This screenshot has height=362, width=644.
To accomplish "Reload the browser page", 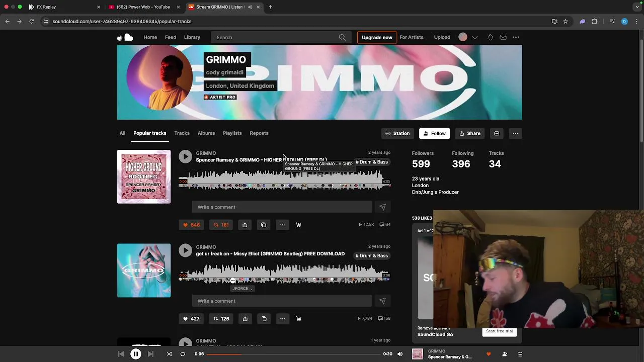I will (31, 22).
